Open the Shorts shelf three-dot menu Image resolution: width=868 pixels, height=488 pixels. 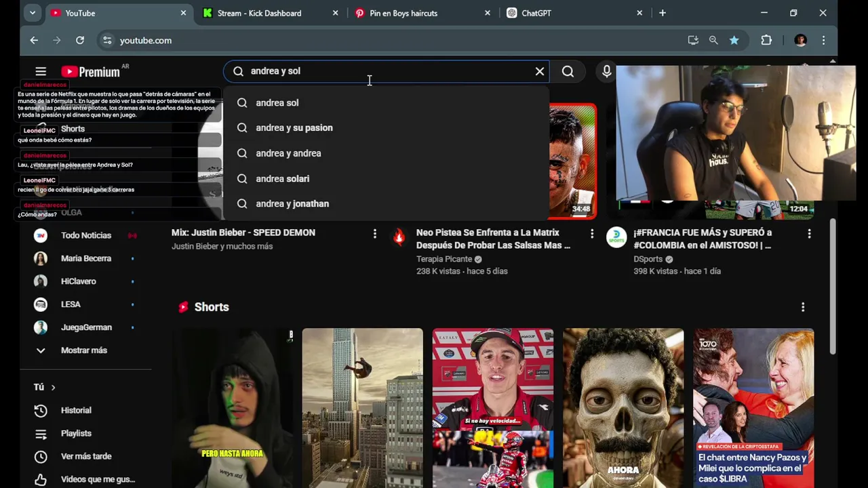click(x=803, y=307)
